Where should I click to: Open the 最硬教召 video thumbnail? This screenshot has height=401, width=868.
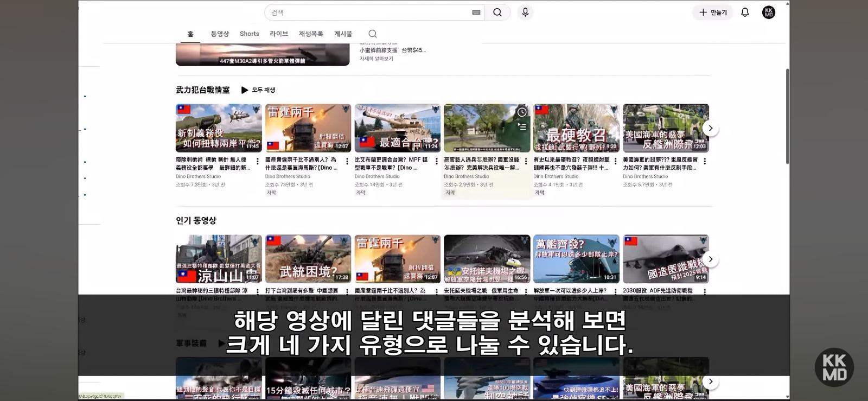[576, 128]
